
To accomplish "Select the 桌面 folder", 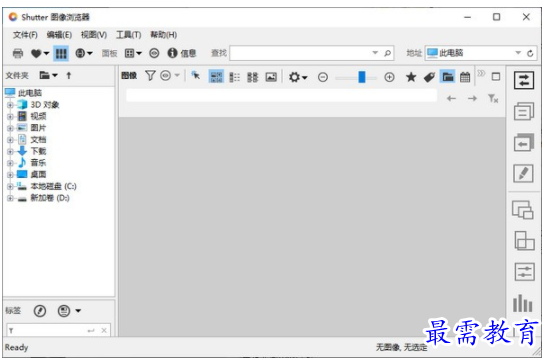I will click(38, 174).
